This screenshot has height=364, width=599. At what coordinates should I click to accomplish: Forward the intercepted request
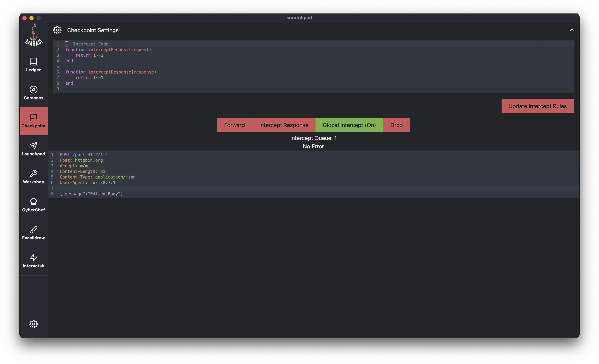[x=234, y=125]
